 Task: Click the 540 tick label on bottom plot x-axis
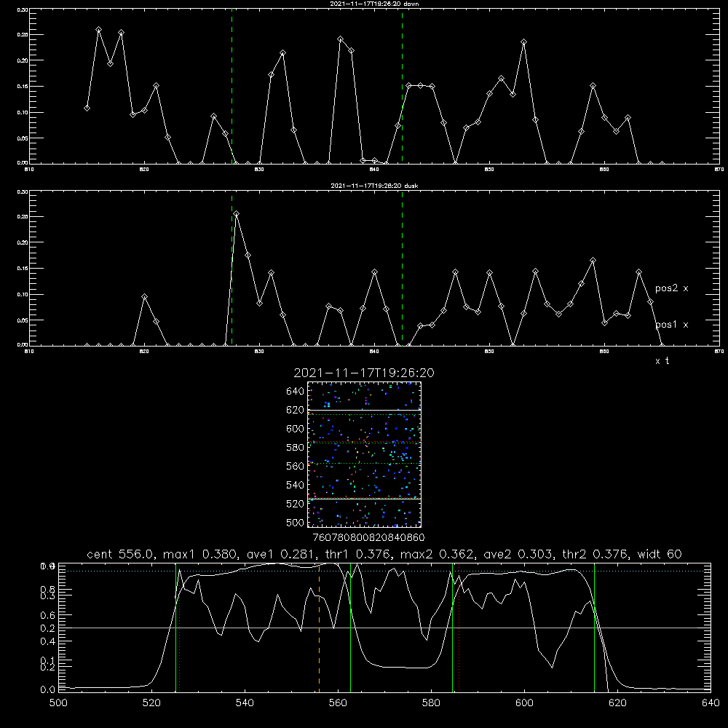tap(245, 703)
